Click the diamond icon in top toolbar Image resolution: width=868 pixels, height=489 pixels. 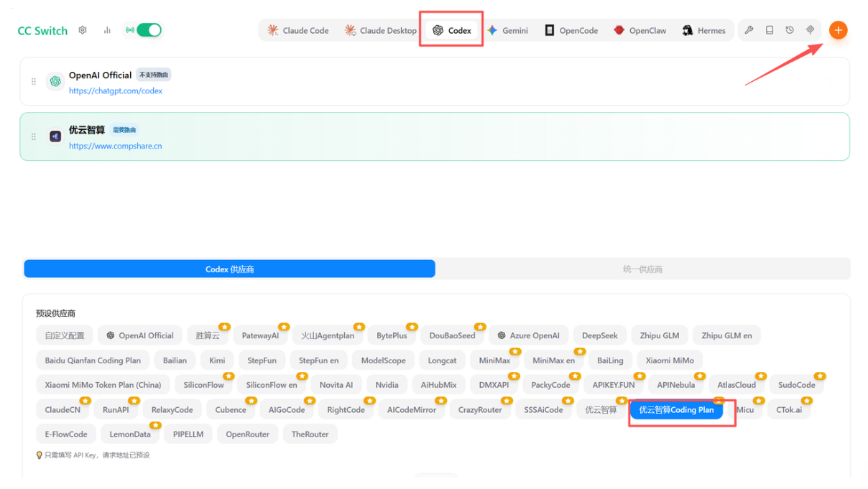point(810,30)
